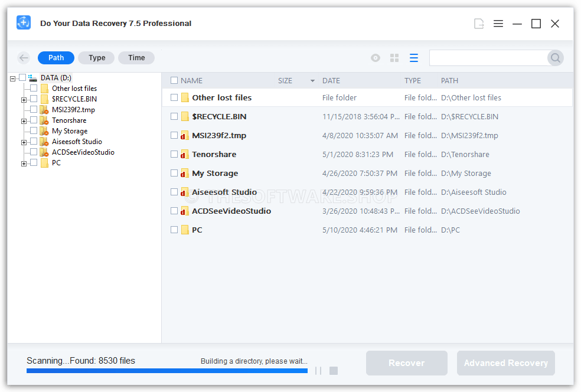
Task: Click the Scanning...Found: 8530 files status
Action: point(81,361)
